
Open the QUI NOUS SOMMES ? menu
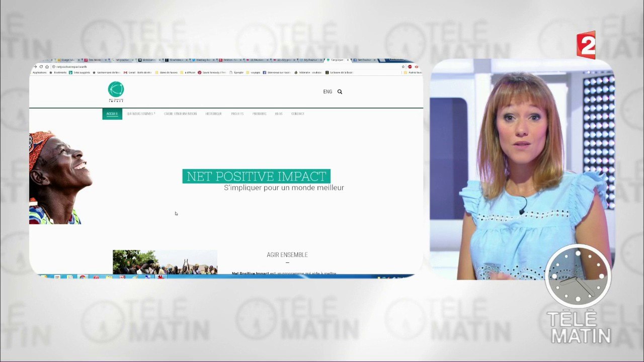(x=141, y=114)
